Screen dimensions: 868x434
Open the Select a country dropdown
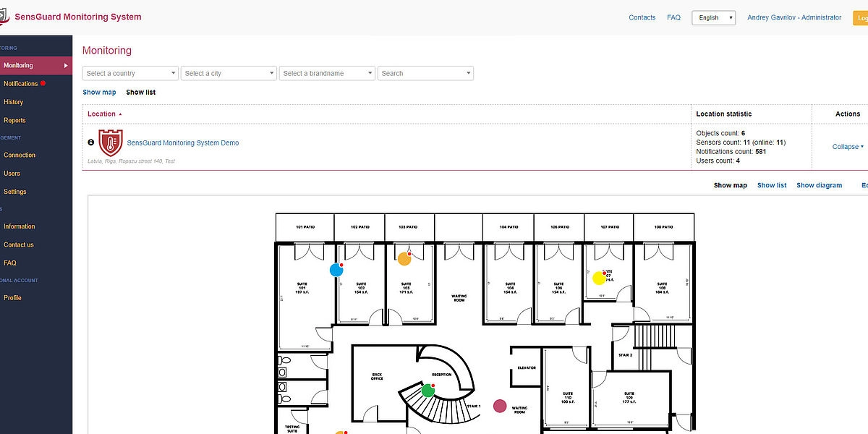130,73
